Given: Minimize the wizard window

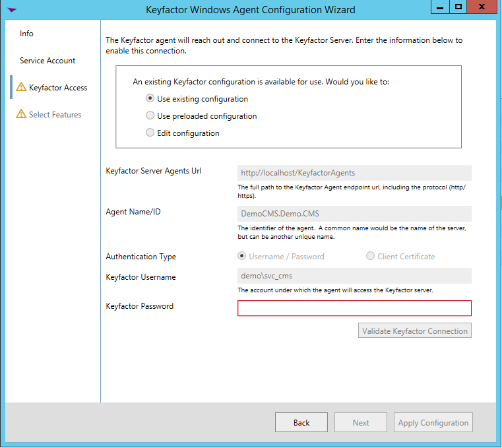Looking at the screenshot, I should coord(440,7).
